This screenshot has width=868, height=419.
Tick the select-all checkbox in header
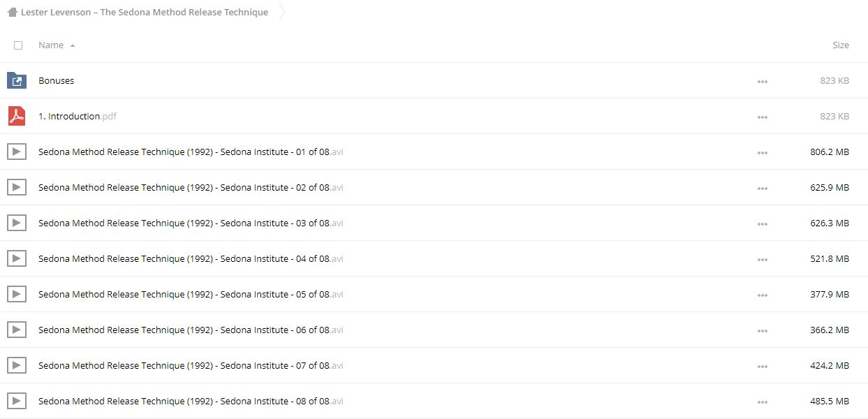click(18, 45)
